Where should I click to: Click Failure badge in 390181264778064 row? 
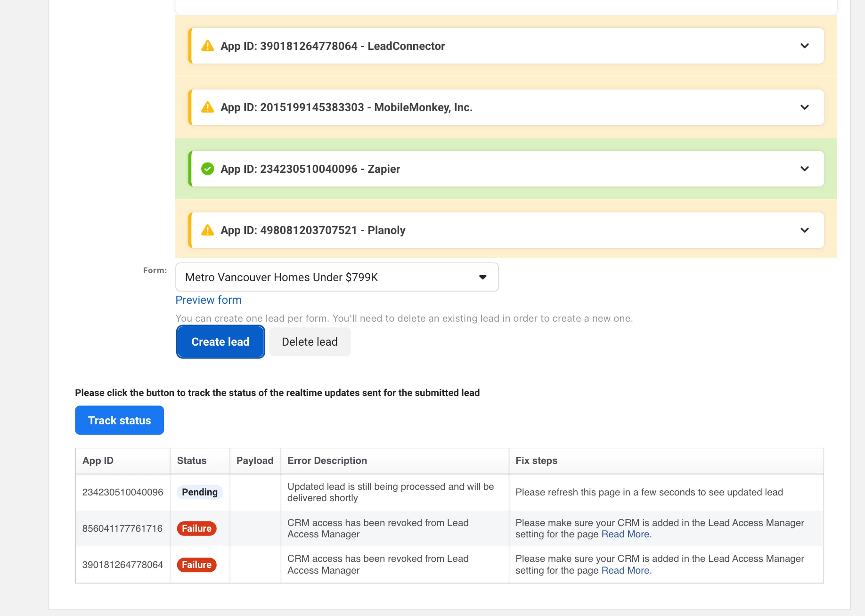[x=196, y=565]
